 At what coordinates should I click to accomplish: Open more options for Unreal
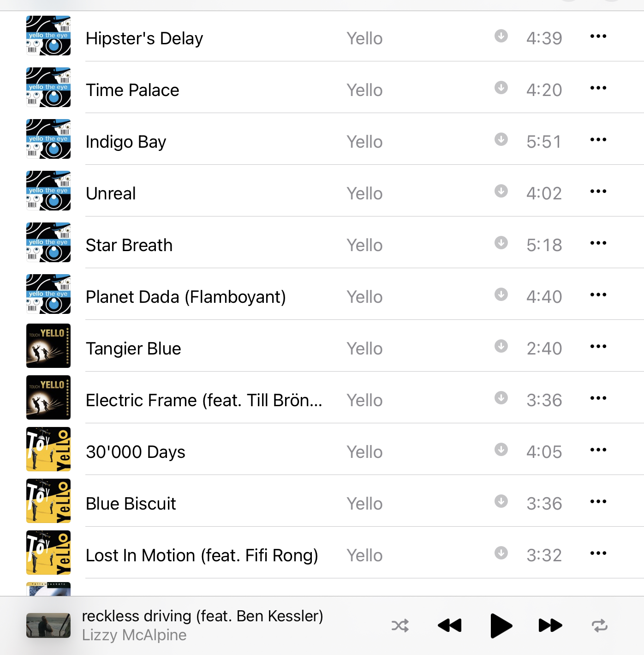tap(598, 191)
